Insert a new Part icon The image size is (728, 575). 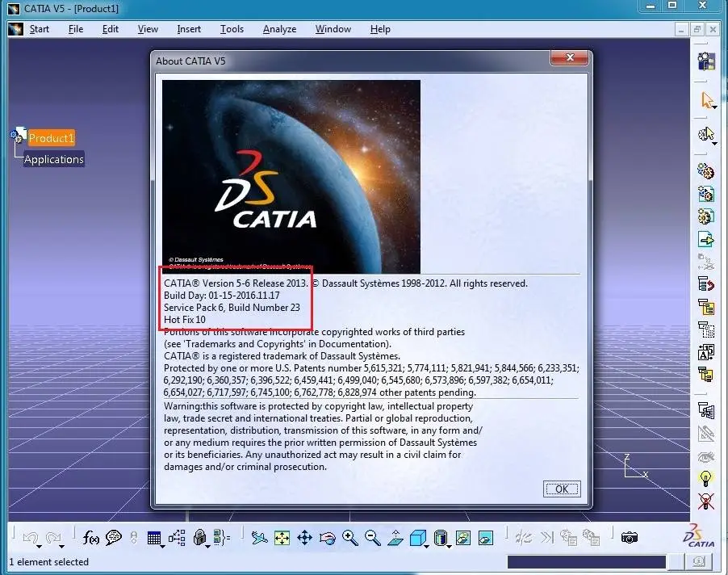tap(705, 216)
